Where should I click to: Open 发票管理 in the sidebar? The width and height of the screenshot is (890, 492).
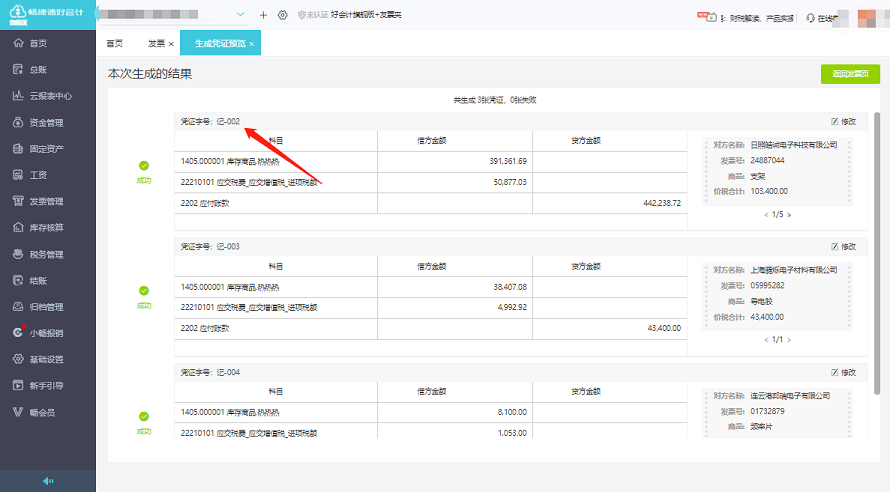(46, 201)
